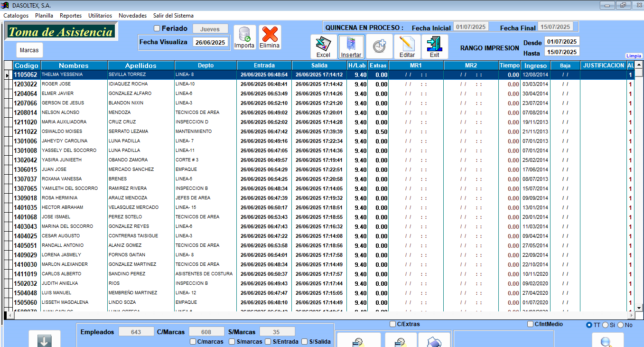Click the table's right horizontal scrollbar arrow
The height and width of the screenshot is (347, 644).
(x=631, y=316)
